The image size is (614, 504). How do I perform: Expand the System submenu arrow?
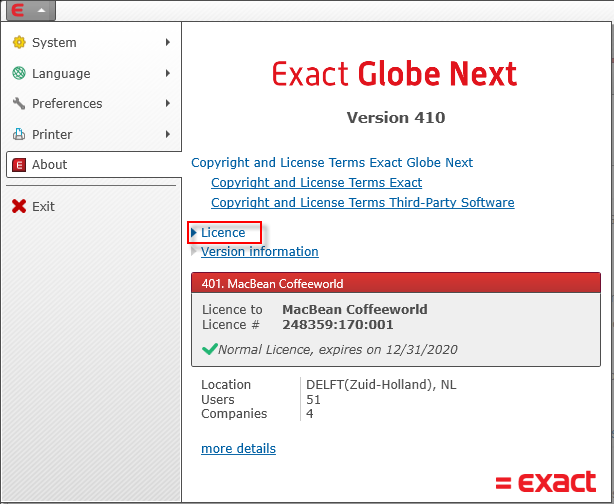pos(168,42)
